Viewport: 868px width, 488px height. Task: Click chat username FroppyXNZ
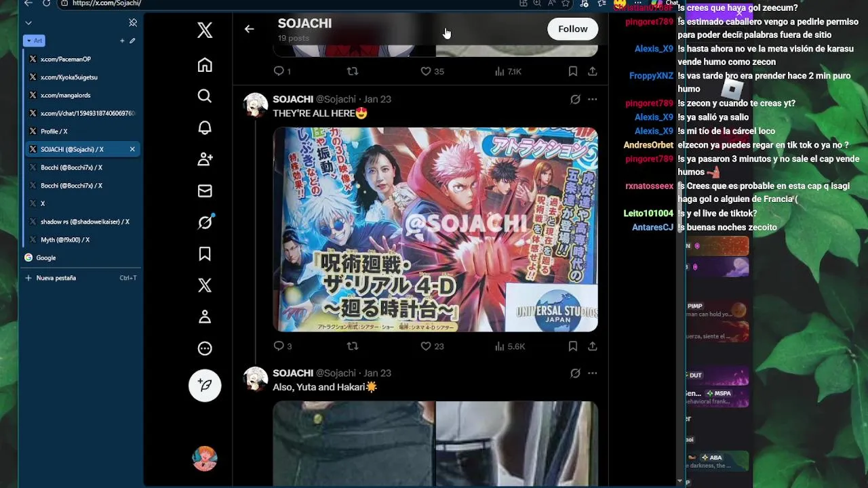tap(651, 76)
